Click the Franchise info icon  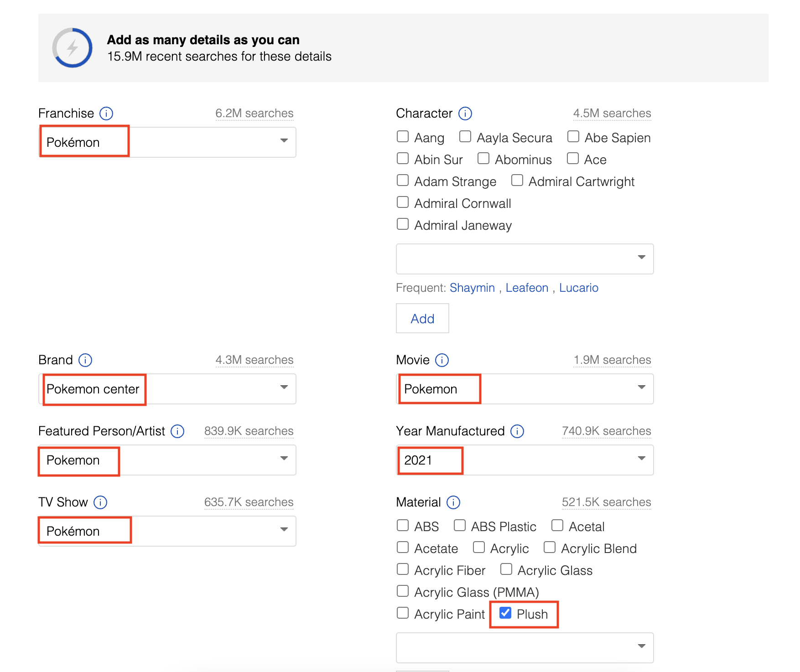coord(106,113)
